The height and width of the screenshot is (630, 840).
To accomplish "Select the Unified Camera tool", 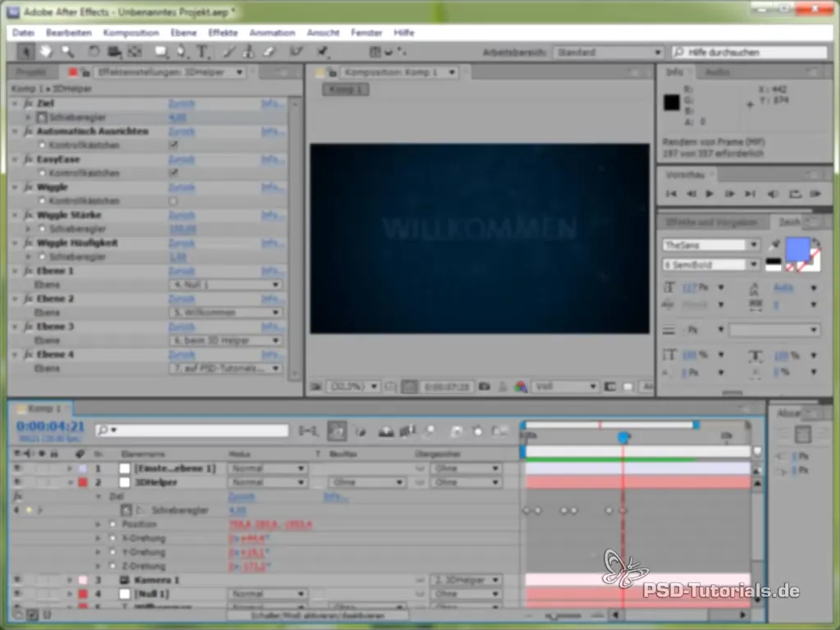I will click(114, 52).
